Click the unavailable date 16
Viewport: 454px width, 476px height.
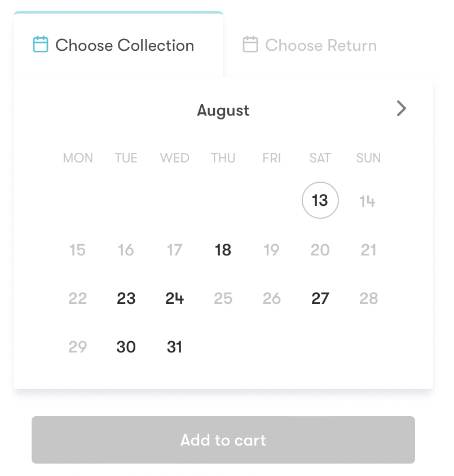126,250
